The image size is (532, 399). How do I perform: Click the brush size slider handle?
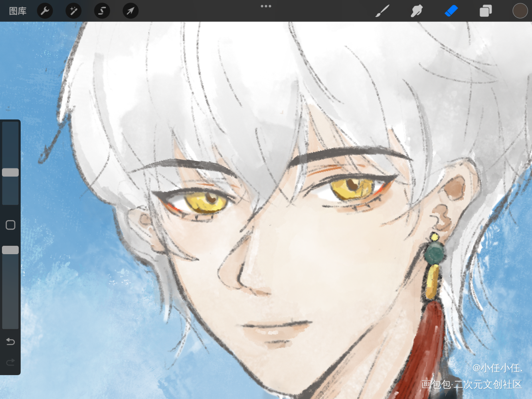coord(10,172)
